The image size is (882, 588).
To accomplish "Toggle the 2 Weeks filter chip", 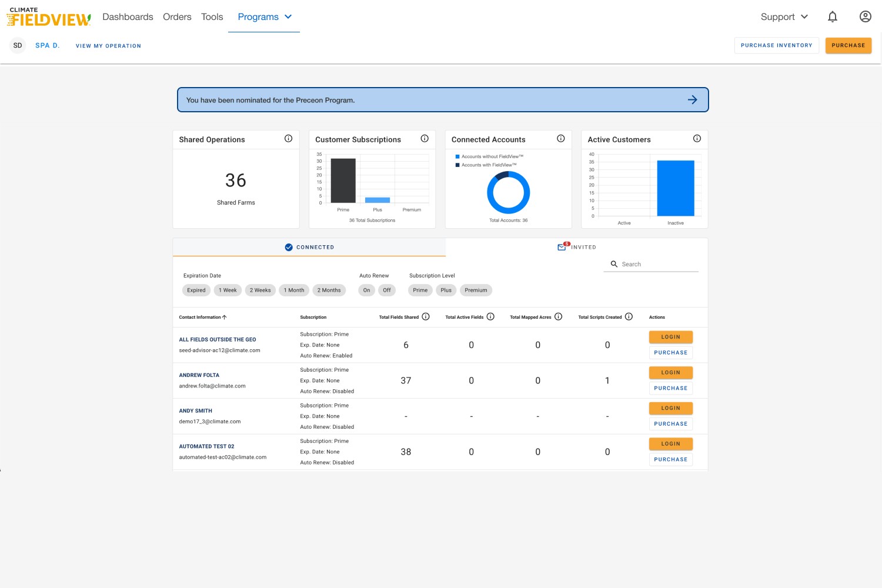I will click(260, 290).
